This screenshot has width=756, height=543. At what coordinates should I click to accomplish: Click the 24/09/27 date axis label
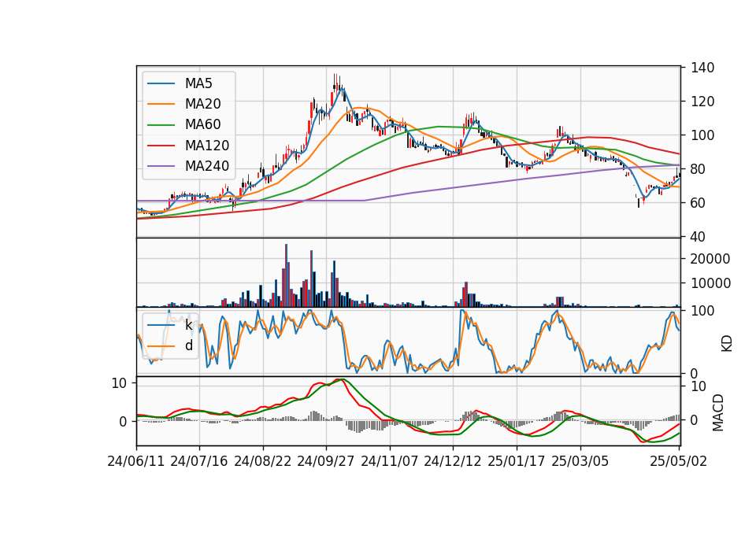point(326,462)
